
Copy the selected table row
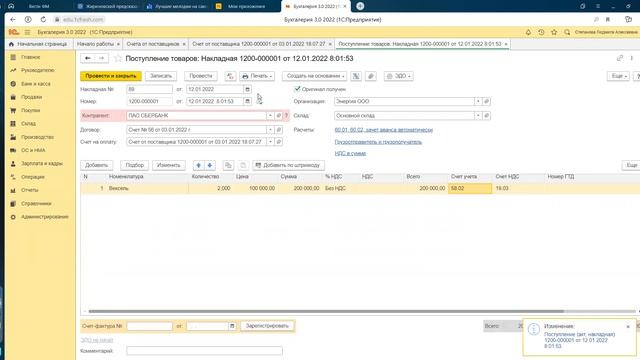228,165
